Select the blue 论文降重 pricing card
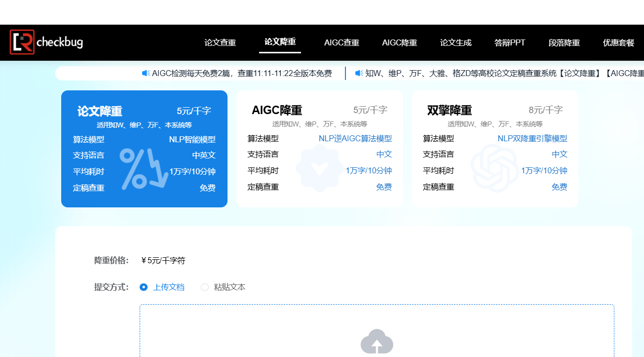The height and width of the screenshot is (357, 644). [x=144, y=149]
